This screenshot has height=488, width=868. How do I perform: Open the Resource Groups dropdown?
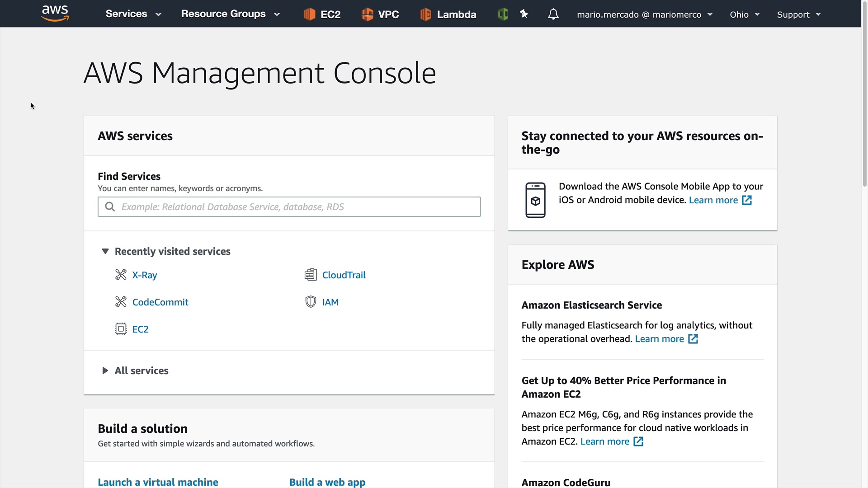pos(230,14)
